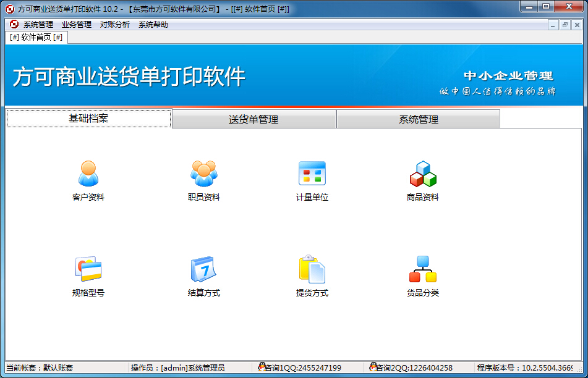Viewport: 588px width, 378px height.
Task: Open the 货品分类 goods category icon
Action: 423,269
